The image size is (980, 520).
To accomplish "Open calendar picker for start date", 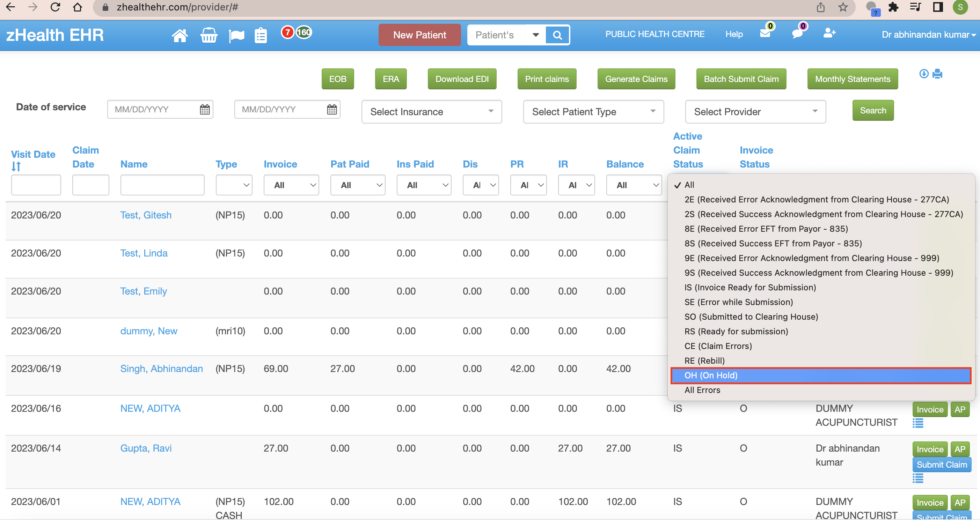I will (205, 110).
